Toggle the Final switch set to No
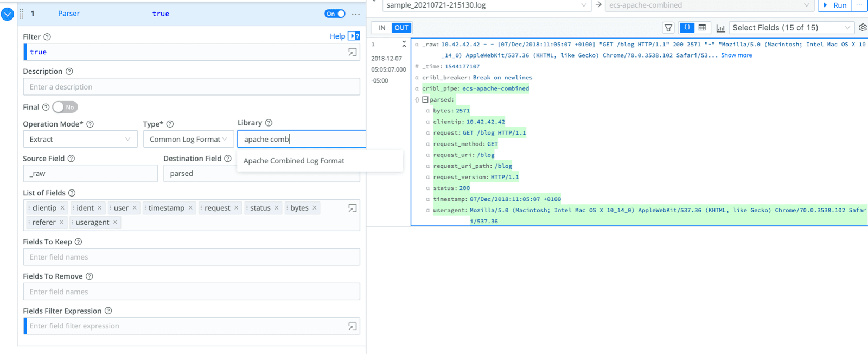Screen dimensions: 868x354 point(65,108)
